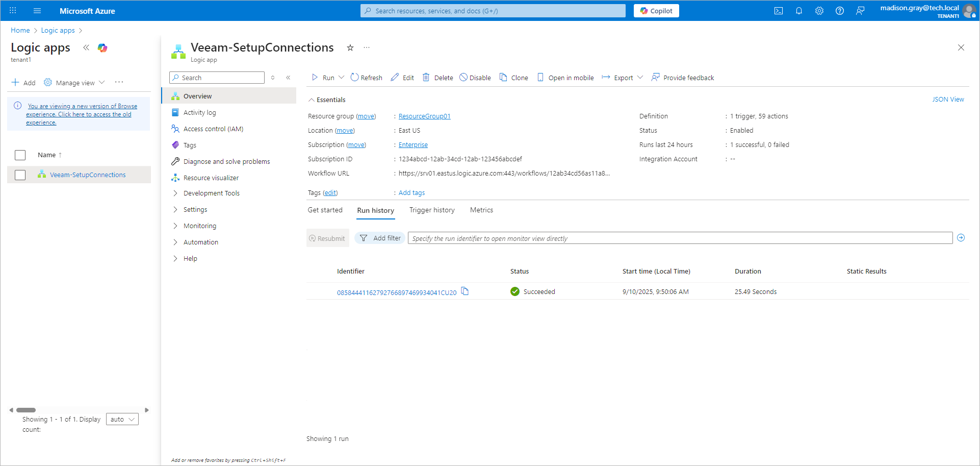Open the Display count auto dropdown
This screenshot has width=980, height=466.
[122, 420]
